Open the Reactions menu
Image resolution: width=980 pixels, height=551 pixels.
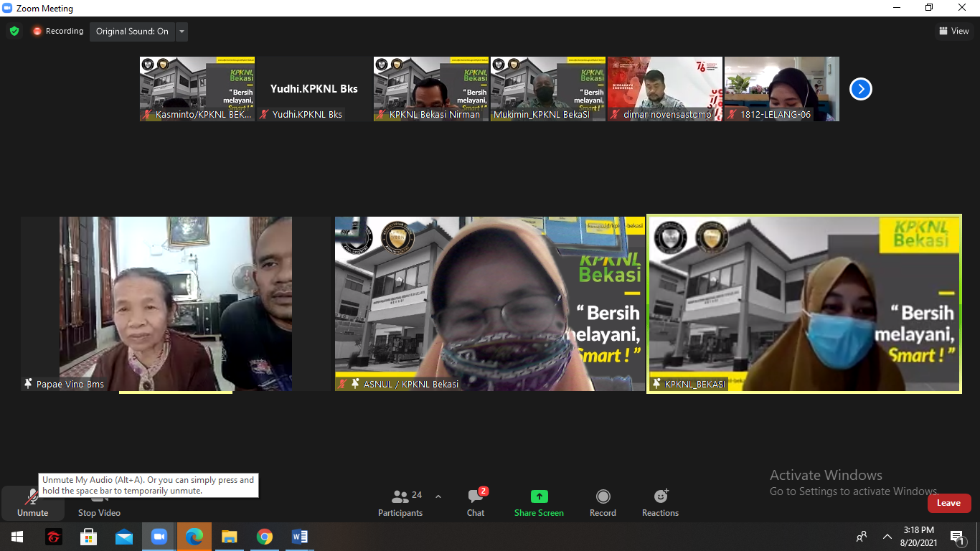point(660,502)
